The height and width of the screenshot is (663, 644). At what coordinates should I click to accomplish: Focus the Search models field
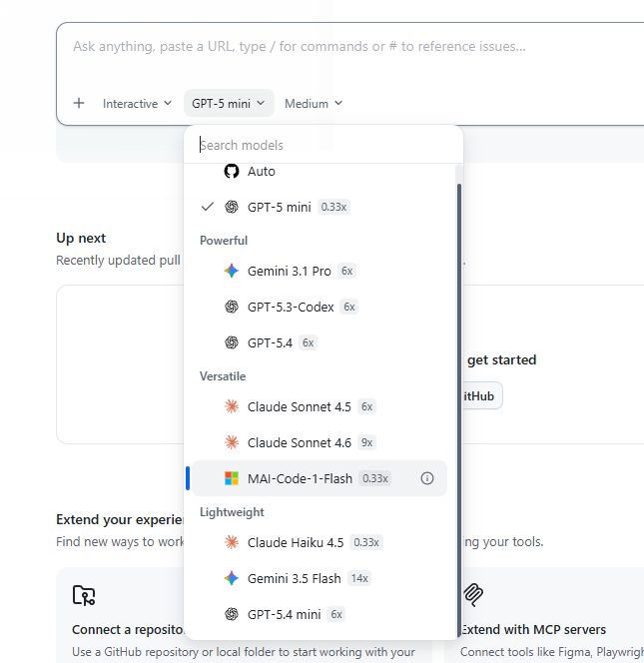click(323, 145)
